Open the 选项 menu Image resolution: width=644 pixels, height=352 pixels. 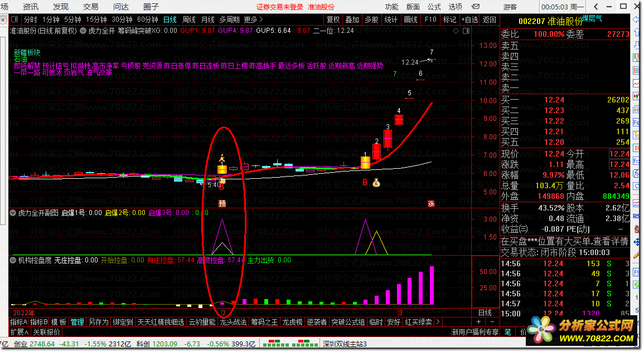456,7
